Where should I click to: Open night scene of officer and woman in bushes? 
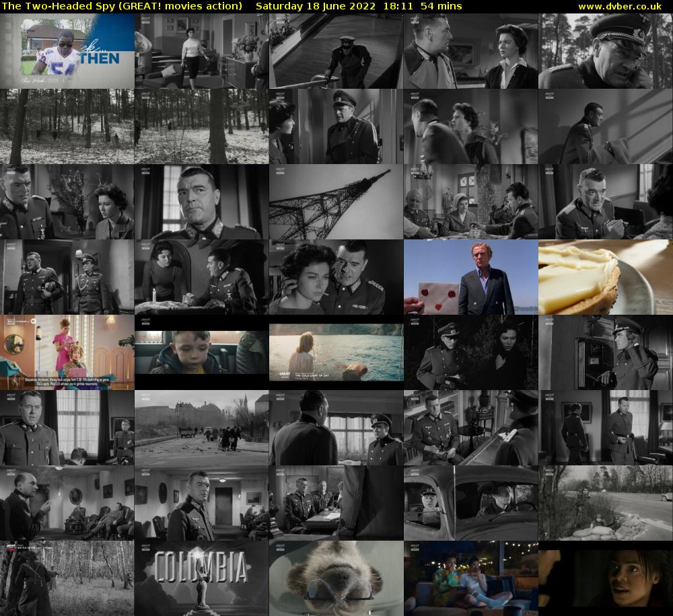coord(471,352)
